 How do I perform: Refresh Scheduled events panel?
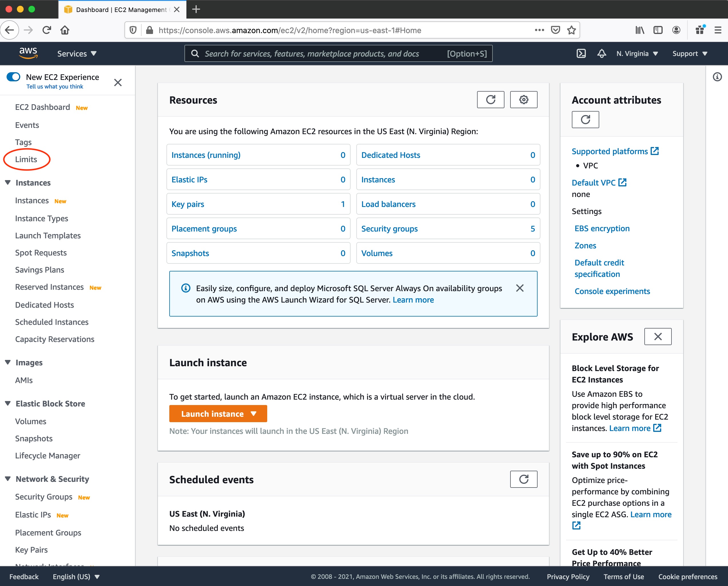(523, 479)
